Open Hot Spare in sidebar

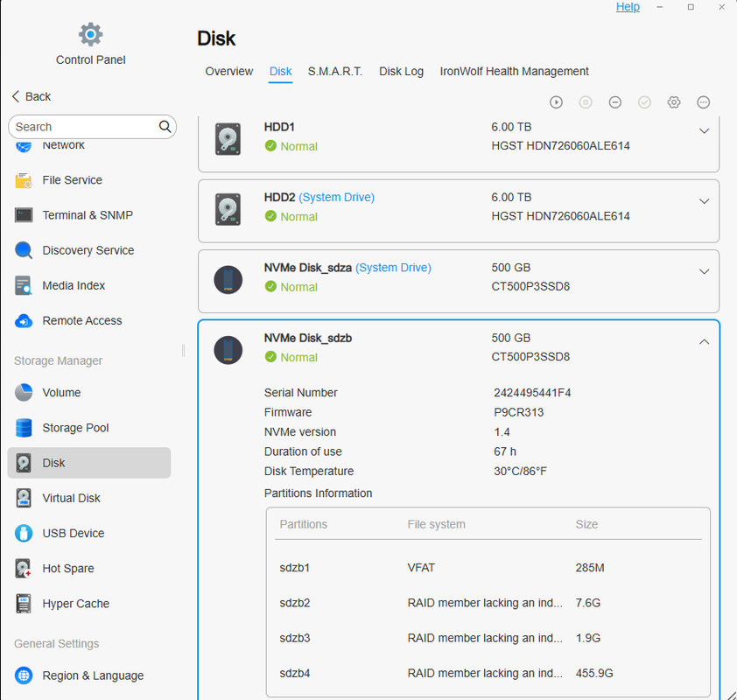point(89,569)
